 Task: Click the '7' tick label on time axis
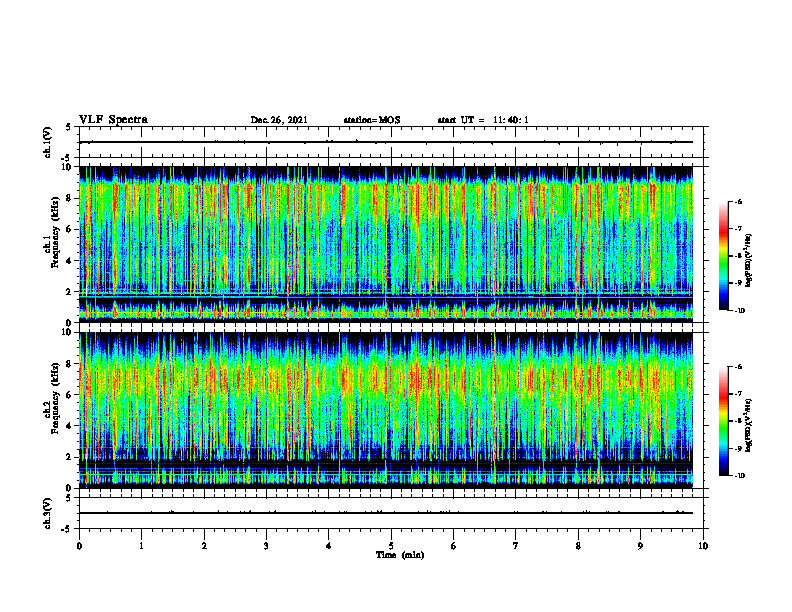coord(516,546)
